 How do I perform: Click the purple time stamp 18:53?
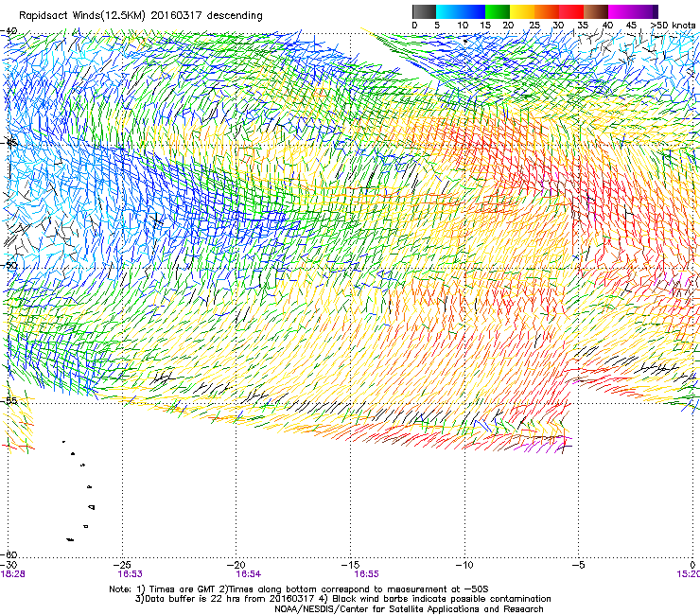pyautogui.click(x=130, y=574)
